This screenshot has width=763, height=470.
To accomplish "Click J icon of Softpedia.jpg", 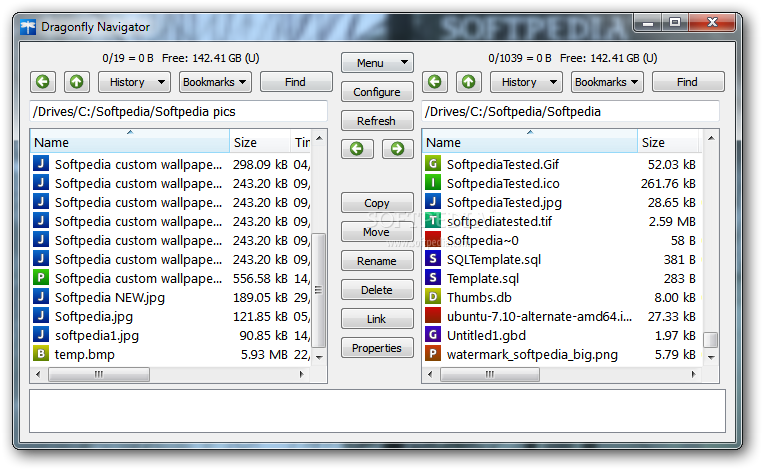I will pyautogui.click(x=41, y=316).
